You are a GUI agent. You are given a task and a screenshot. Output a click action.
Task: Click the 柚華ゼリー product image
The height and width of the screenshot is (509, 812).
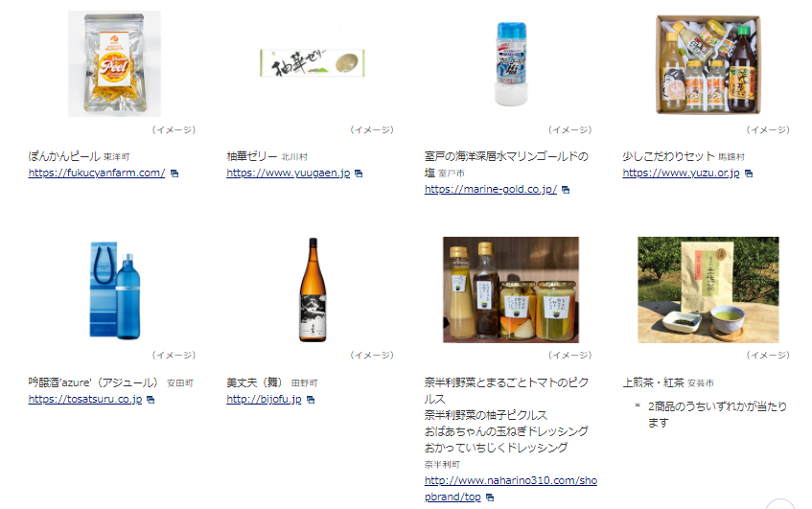(x=313, y=63)
